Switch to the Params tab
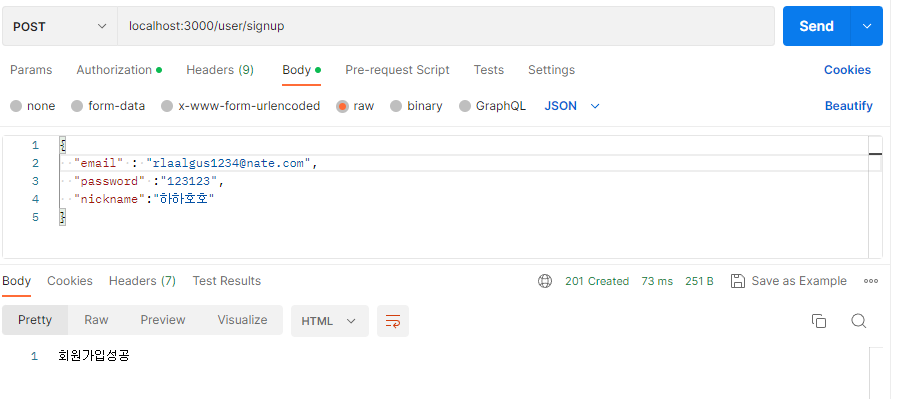The image size is (900, 399). (31, 70)
